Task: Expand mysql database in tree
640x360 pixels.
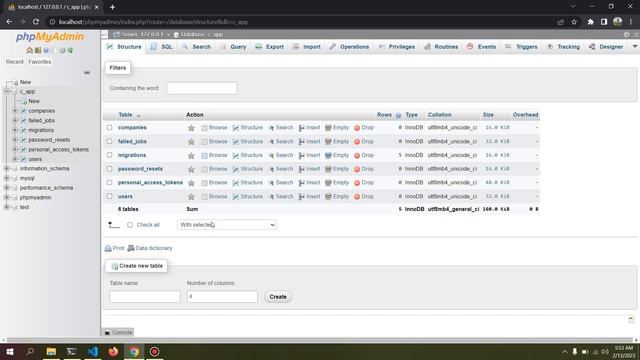Action: pos(7,178)
